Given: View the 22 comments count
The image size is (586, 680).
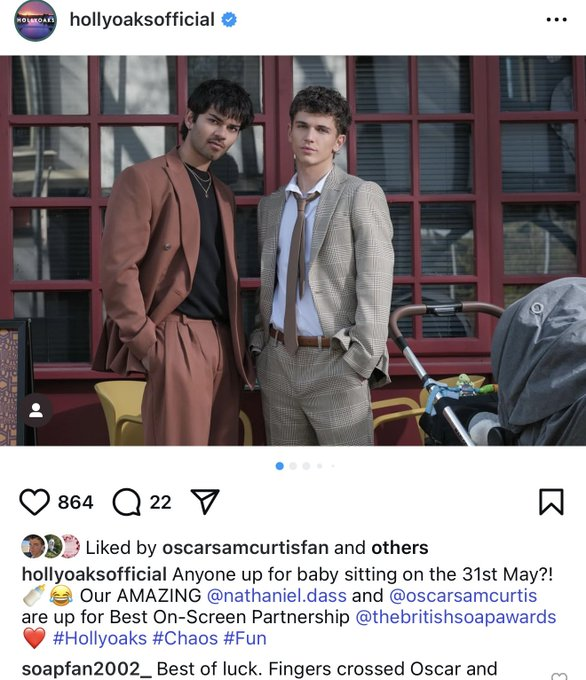Looking at the screenshot, I should [160, 502].
